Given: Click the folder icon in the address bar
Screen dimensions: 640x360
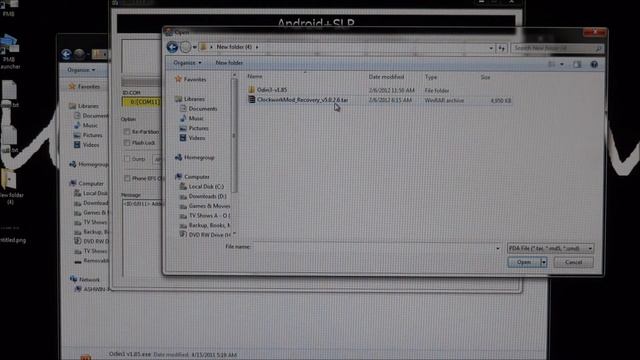Looking at the screenshot, I should click(203, 47).
